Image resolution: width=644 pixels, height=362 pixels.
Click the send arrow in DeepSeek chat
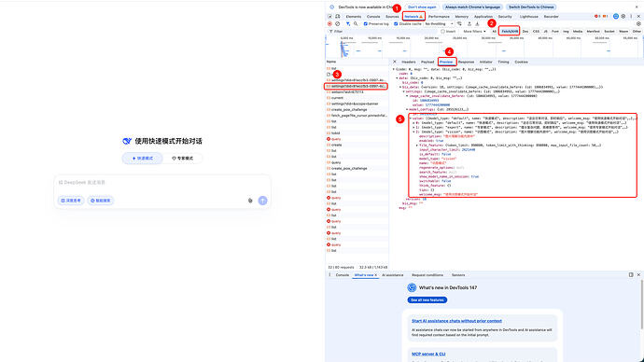[x=262, y=201]
